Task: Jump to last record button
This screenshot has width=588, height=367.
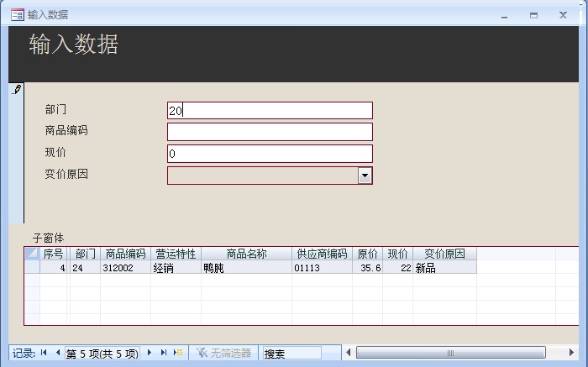Action: click(x=164, y=353)
